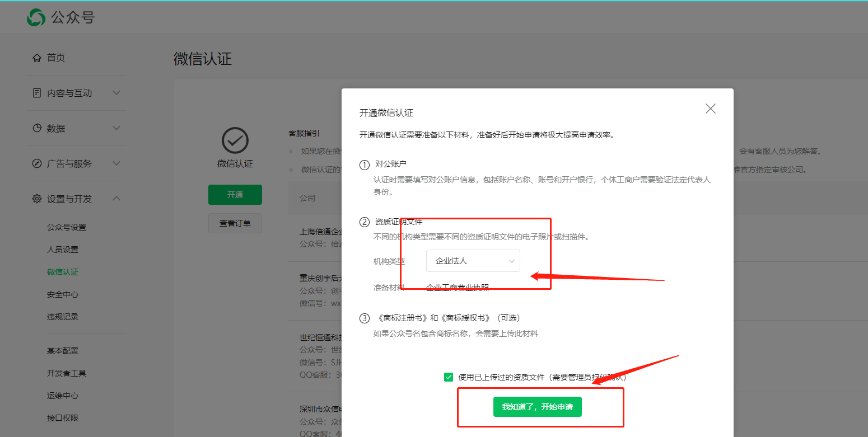
Task: Click the 公司 column header
Action: click(x=307, y=198)
